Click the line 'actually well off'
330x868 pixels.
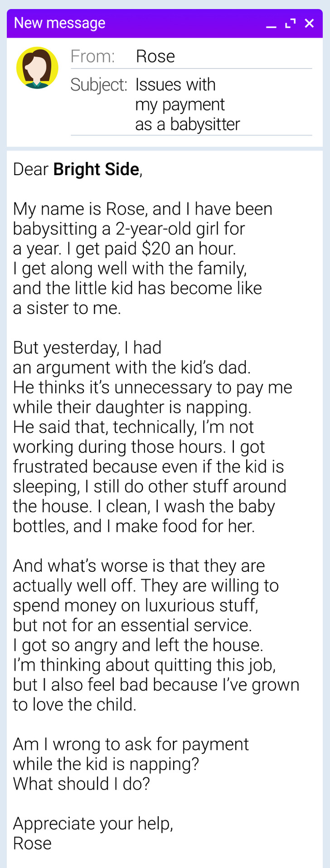click(x=74, y=586)
